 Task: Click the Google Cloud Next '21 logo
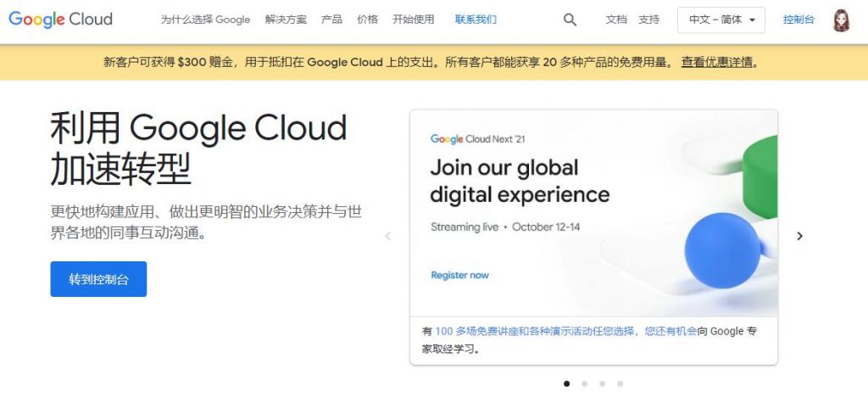click(477, 139)
